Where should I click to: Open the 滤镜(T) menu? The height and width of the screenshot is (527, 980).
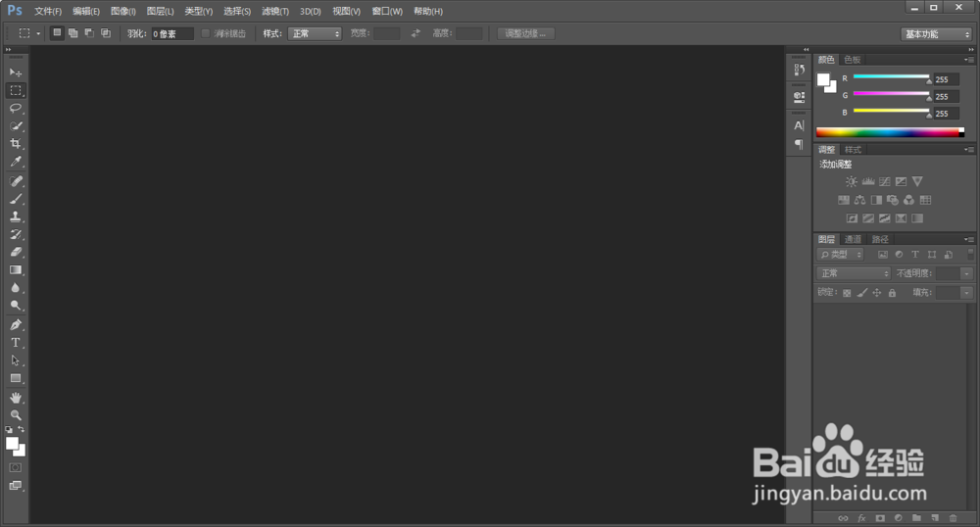(x=275, y=11)
